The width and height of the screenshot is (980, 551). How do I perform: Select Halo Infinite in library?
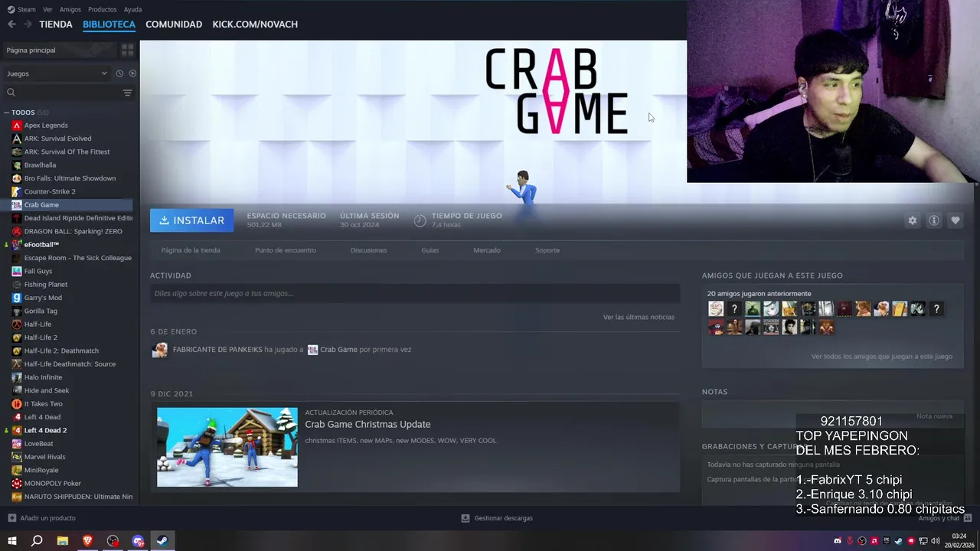(x=43, y=377)
